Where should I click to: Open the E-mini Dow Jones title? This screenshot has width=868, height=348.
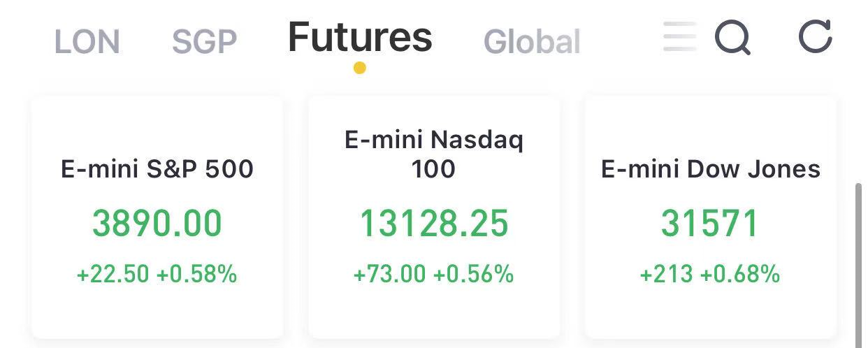click(x=711, y=169)
